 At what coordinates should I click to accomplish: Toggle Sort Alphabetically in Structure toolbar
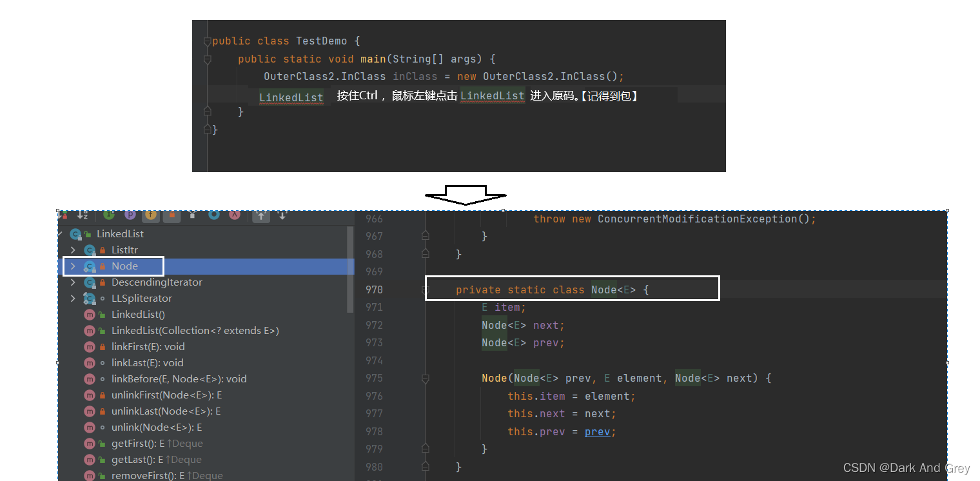coord(83,215)
